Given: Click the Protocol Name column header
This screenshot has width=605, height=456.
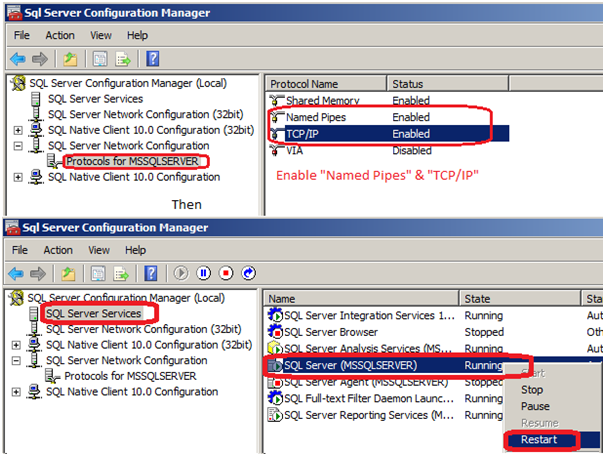Looking at the screenshot, I should (x=326, y=84).
